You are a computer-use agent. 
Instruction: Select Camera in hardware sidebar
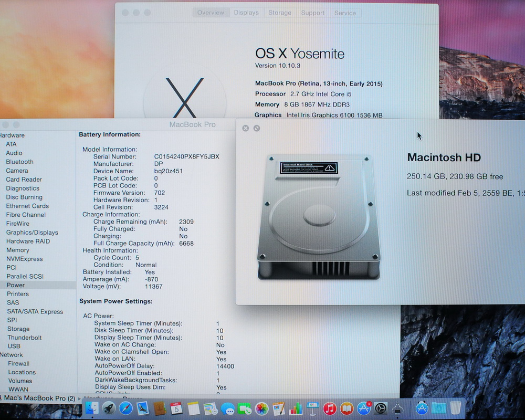(x=17, y=171)
